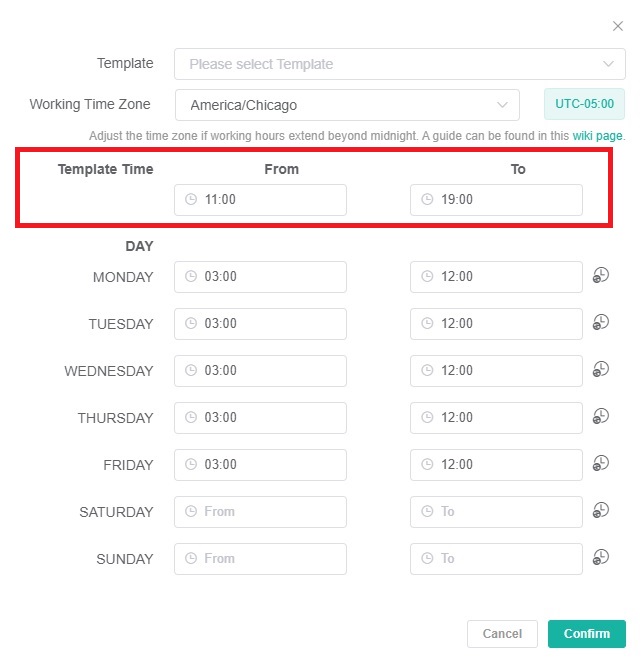Screen dimensions: 643x667
Task: Click the Monday From time field
Action: [x=260, y=277]
